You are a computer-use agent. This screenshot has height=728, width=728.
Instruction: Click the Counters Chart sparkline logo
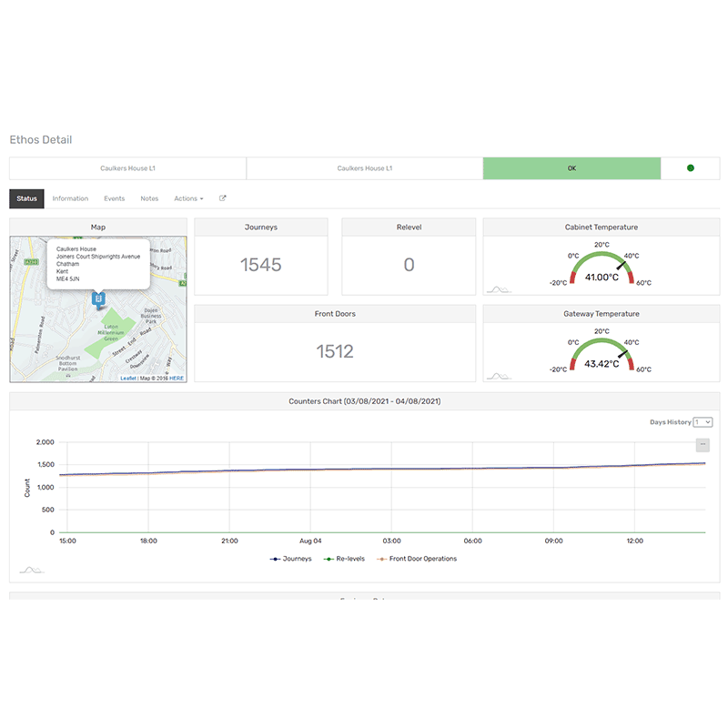32,570
